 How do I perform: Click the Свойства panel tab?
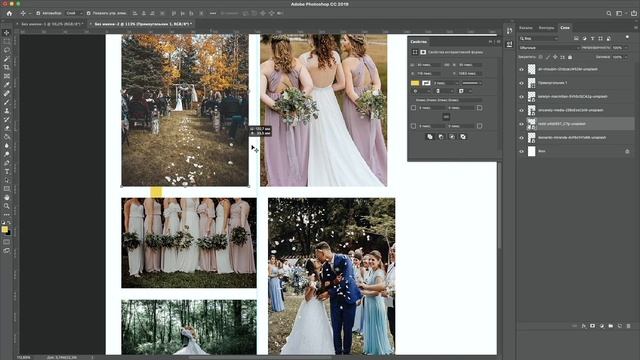419,42
